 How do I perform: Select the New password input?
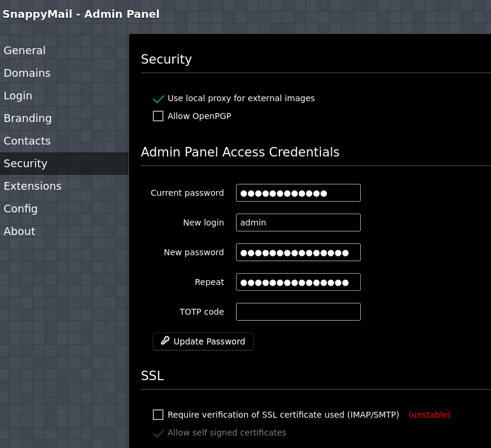(x=298, y=252)
